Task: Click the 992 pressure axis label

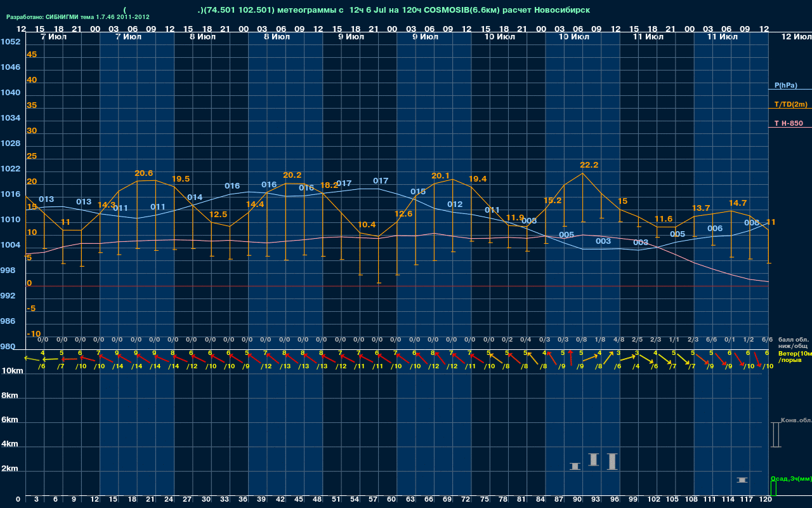Action: 8,295
